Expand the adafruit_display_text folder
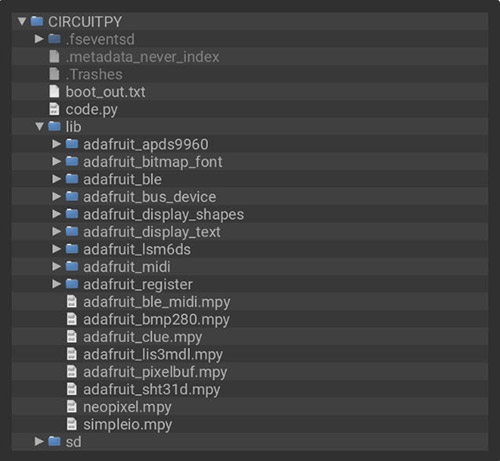The width and height of the screenshot is (500, 461). pyautogui.click(x=57, y=231)
